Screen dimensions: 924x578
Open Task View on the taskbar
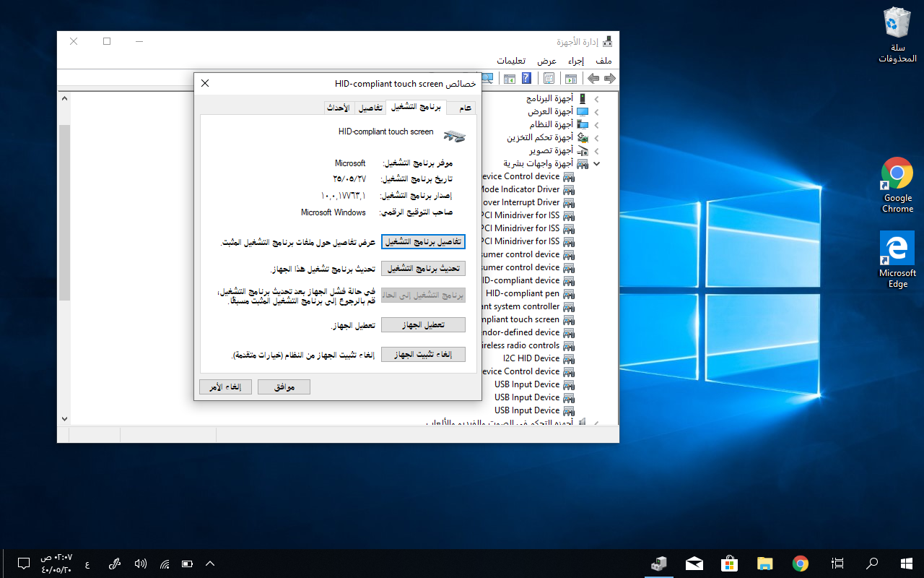(x=837, y=564)
